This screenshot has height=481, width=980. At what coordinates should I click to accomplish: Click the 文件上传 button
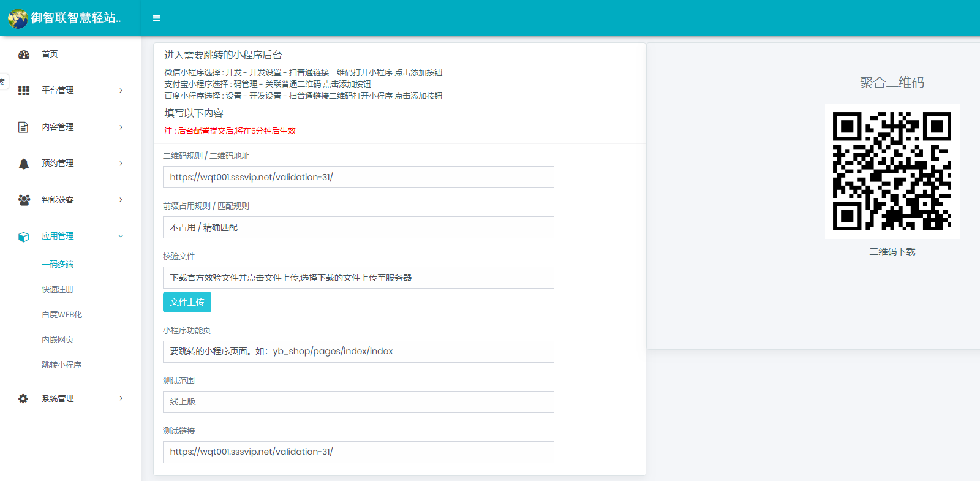(x=187, y=302)
